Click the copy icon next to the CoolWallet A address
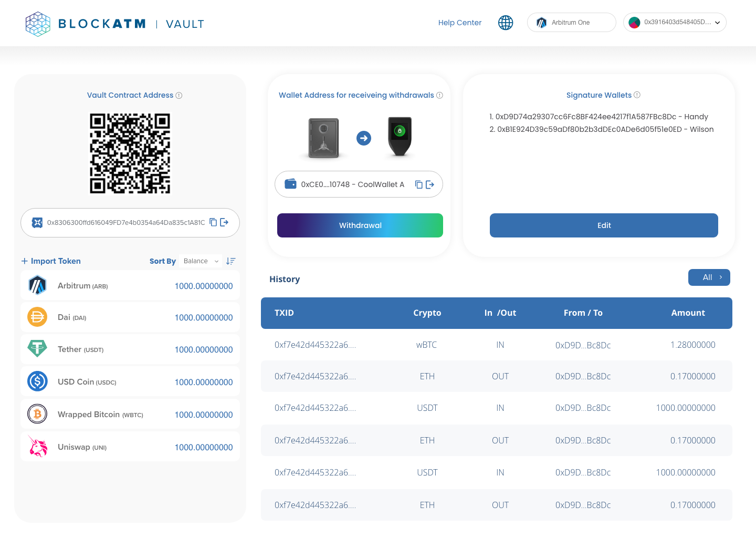This screenshot has height=538, width=756. coord(418,184)
